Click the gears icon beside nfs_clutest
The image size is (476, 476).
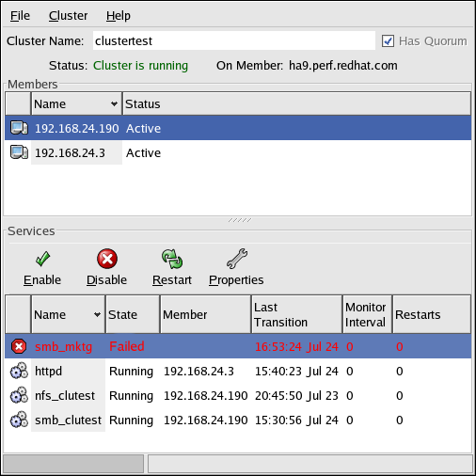[19, 395]
